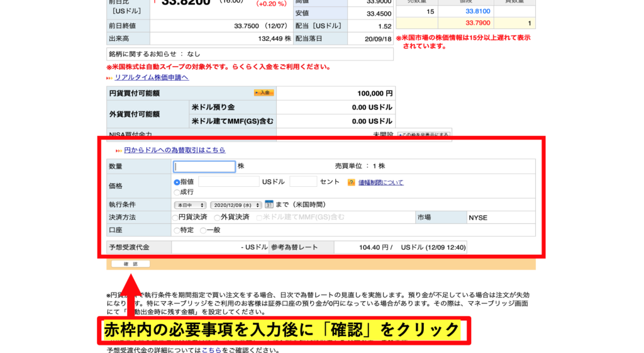Open the こちら link for 予想受渡代金 details
Screen dimensions: 644x353
point(211,350)
